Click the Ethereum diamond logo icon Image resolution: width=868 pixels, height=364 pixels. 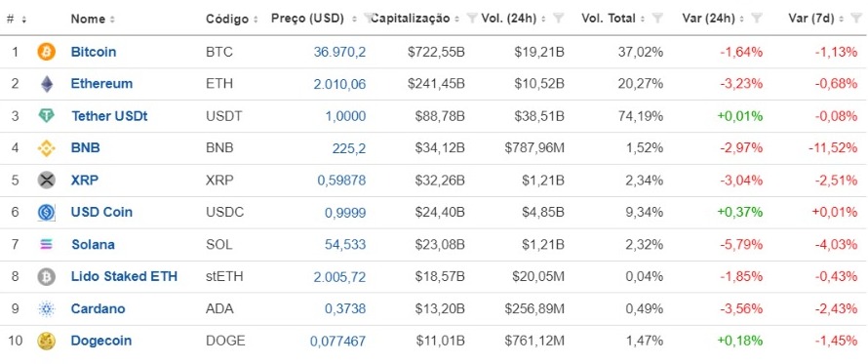point(47,84)
